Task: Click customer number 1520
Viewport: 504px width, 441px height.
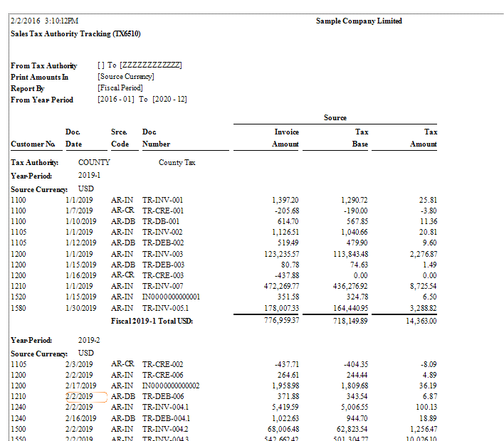Action: coord(19,297)
